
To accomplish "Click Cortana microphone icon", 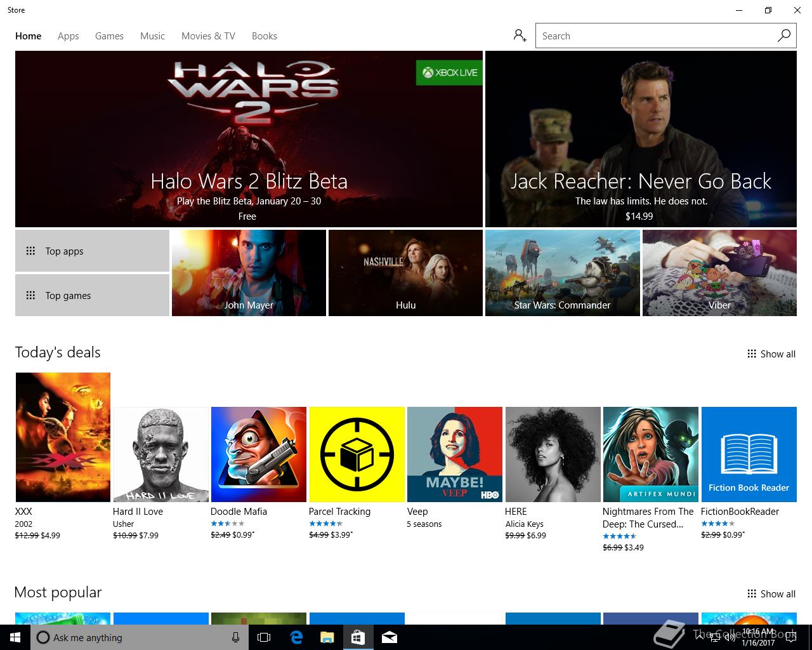I will 235,637.
